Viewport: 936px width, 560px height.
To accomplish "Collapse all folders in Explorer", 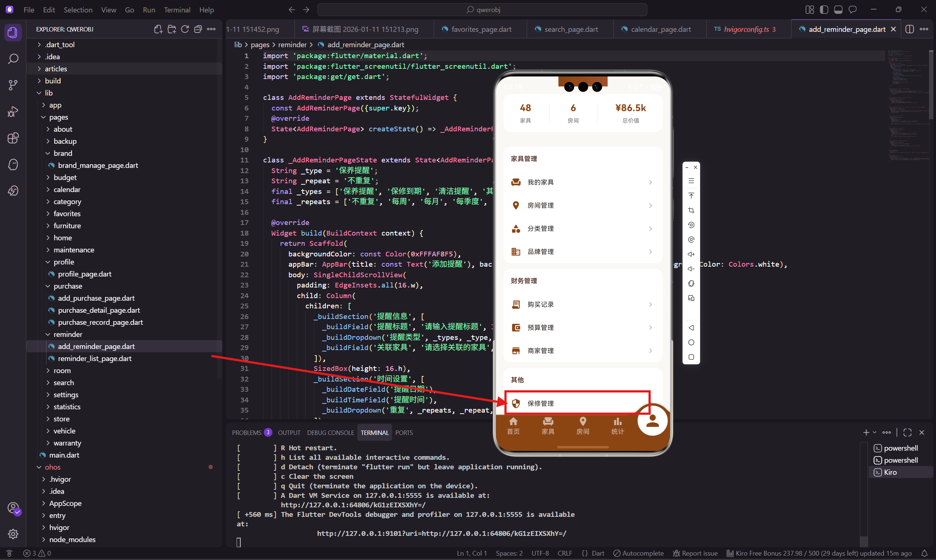I will tap(198, 29).
